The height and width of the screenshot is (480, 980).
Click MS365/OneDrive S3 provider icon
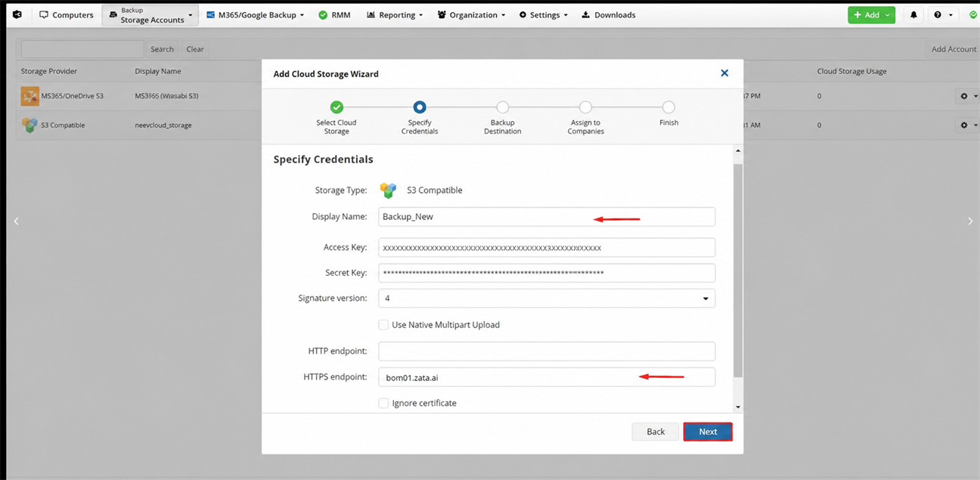[x=29, y=96]
